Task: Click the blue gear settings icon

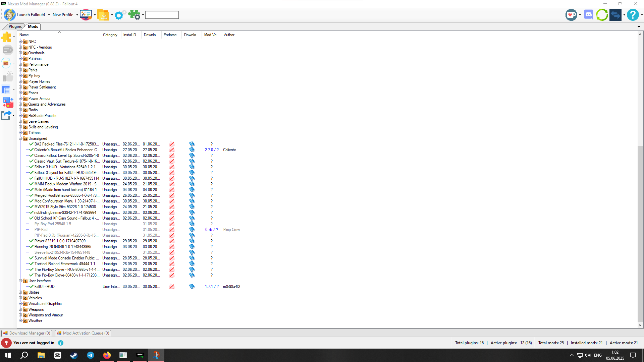Action: pyautogui.click(x=119, y=15)
